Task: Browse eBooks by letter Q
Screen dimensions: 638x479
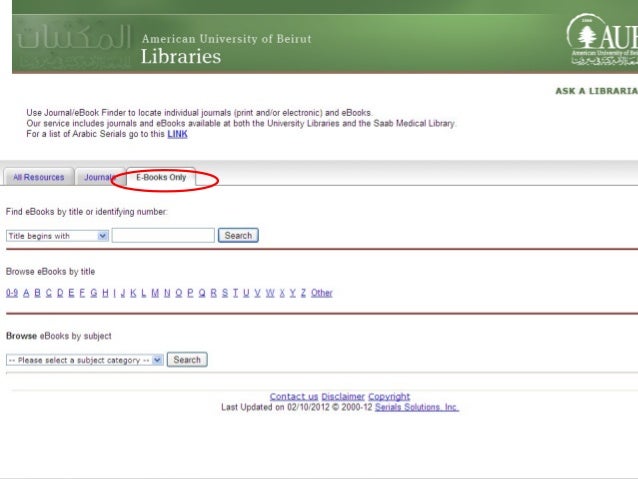Action: (x=202, y=293)
